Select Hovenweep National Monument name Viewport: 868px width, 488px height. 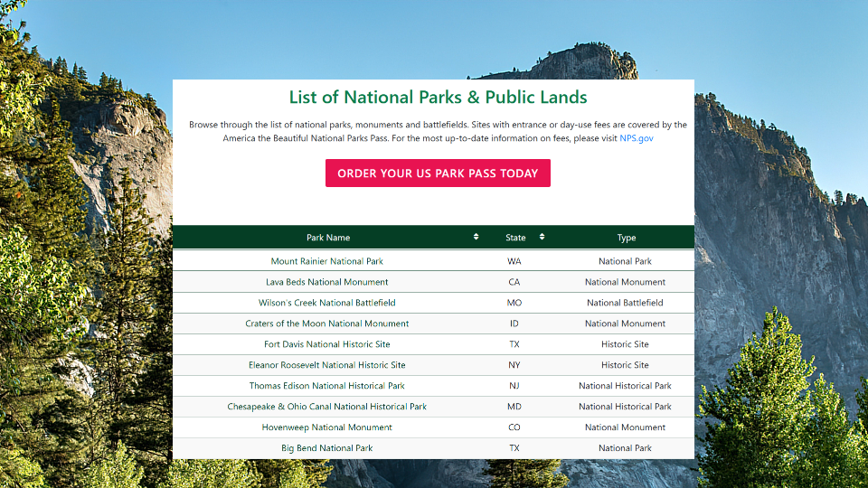[327, 427]
